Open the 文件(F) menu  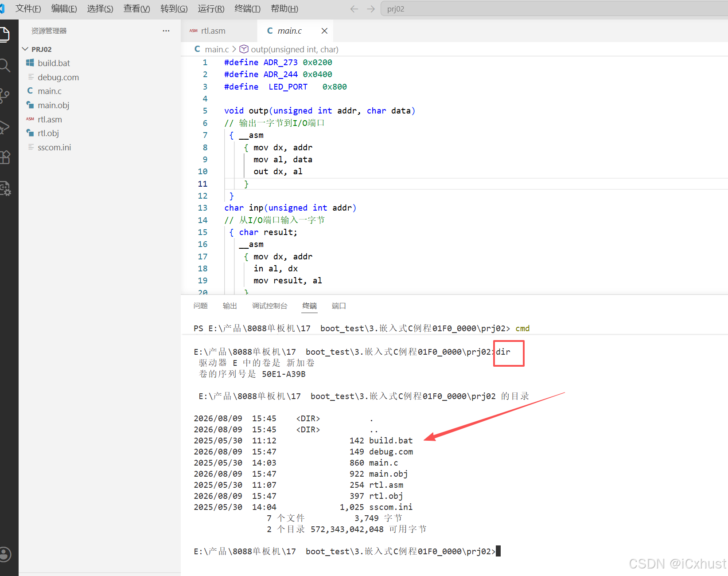click(28, 9)
